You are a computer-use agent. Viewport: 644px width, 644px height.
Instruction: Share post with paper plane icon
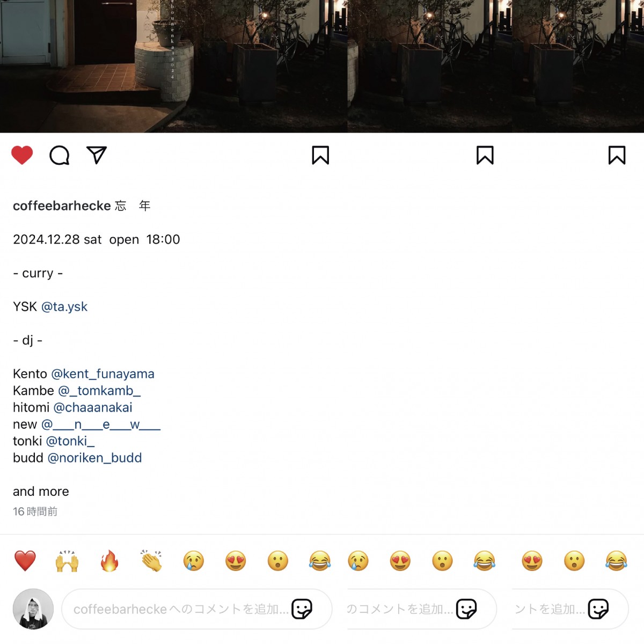97,155
